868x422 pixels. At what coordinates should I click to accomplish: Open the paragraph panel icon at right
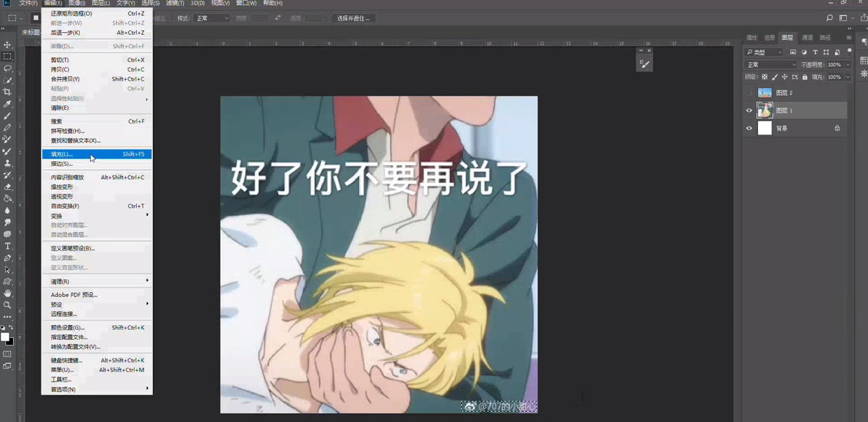coord(863,42)
